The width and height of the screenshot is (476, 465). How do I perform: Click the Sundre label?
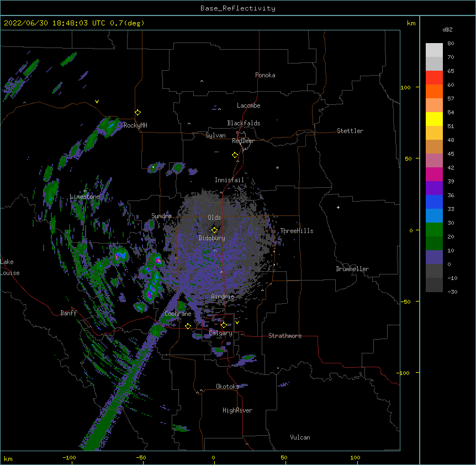[x=161, y=216]
